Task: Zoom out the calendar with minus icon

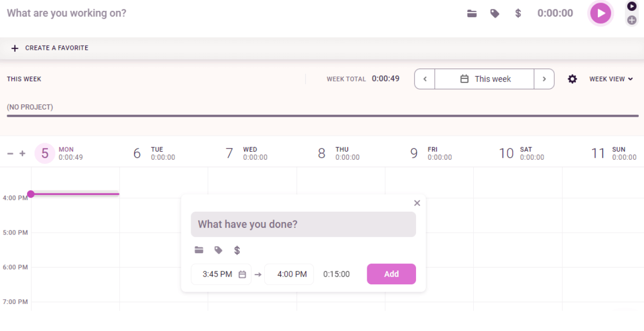Action: pyautogui.click(x=10, y=154)
